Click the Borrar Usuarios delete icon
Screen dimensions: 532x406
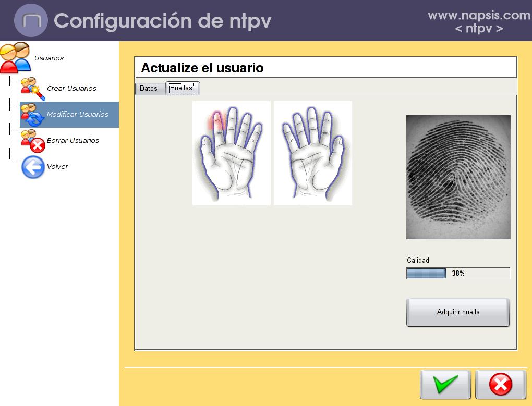click(32, 141)
